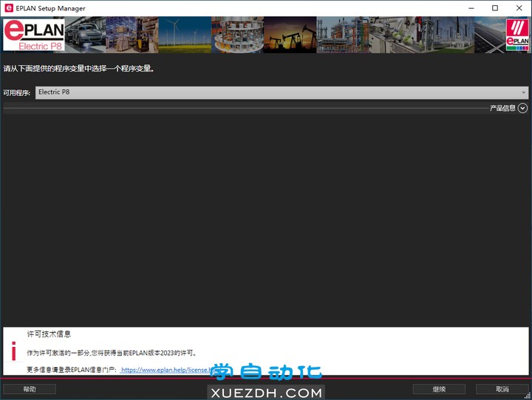Click the warehouse forklift banner image
532x400 pixels.
[x=132, y=35]
